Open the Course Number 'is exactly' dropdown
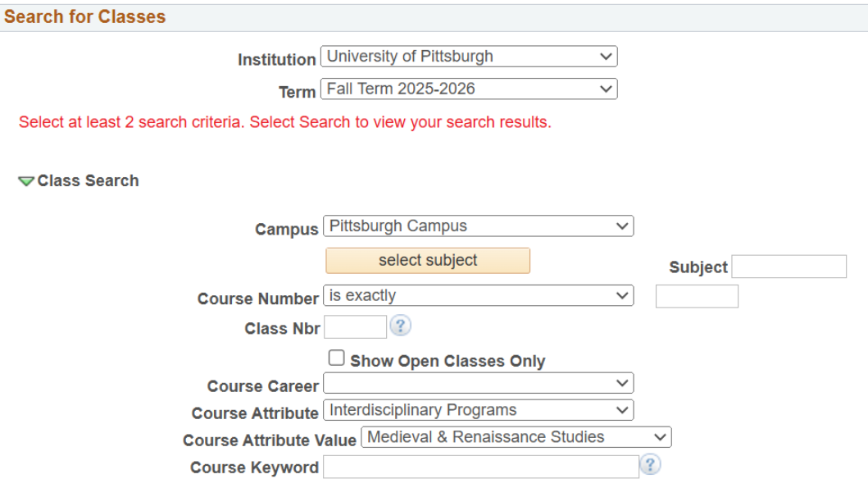The image size is (868, 488). [x=479, y=295]
